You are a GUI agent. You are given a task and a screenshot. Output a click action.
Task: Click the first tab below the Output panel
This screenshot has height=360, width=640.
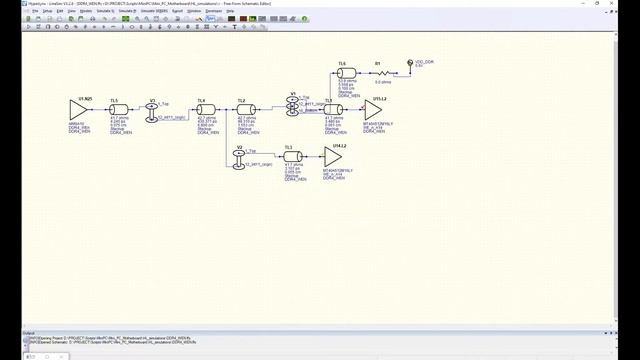tap(31, 357)
